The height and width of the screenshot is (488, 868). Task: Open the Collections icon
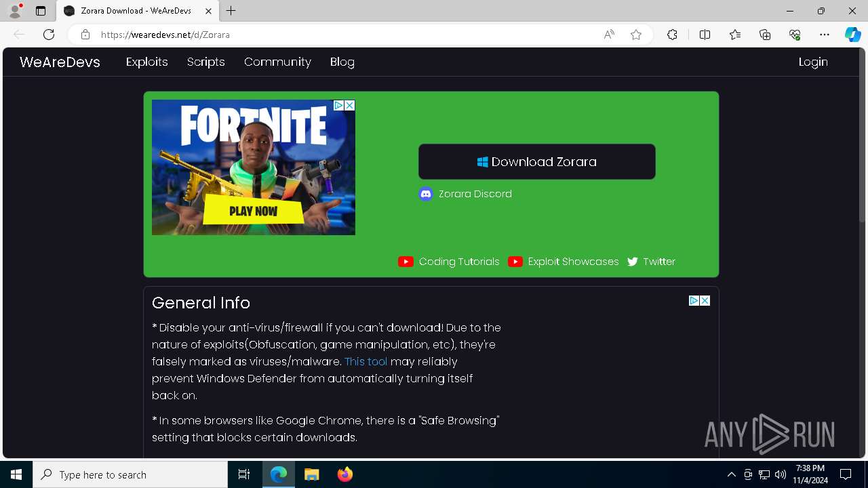[x=765, y=35]
